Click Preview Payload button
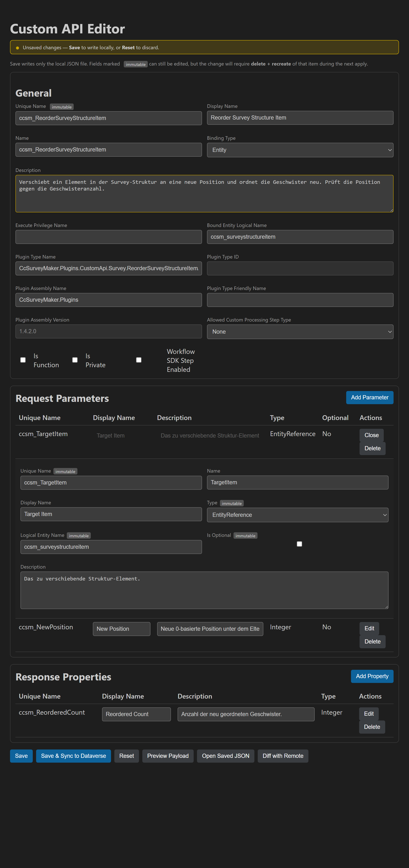Image resolution: width=409 pixels, height=868 pixels. pos(168,756)
